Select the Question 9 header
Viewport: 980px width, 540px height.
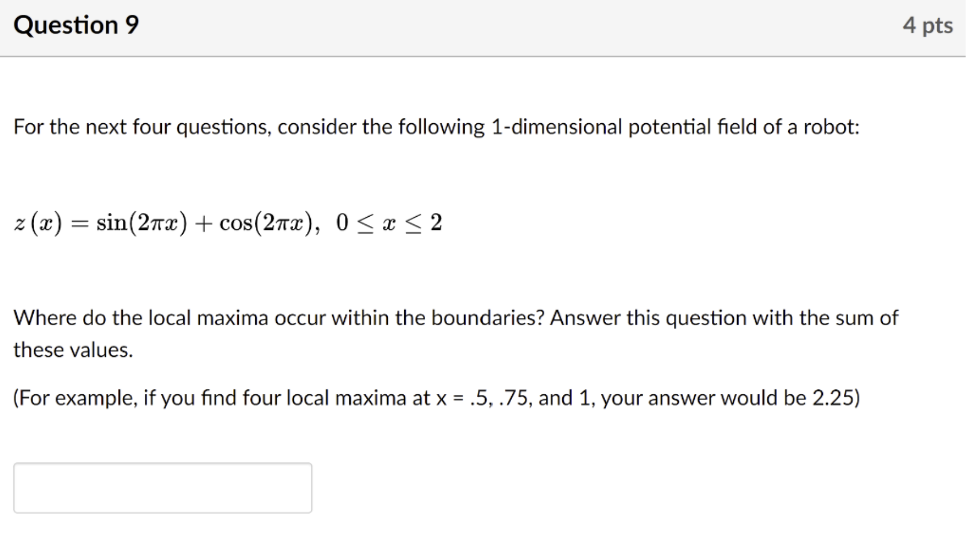[77, 25]
